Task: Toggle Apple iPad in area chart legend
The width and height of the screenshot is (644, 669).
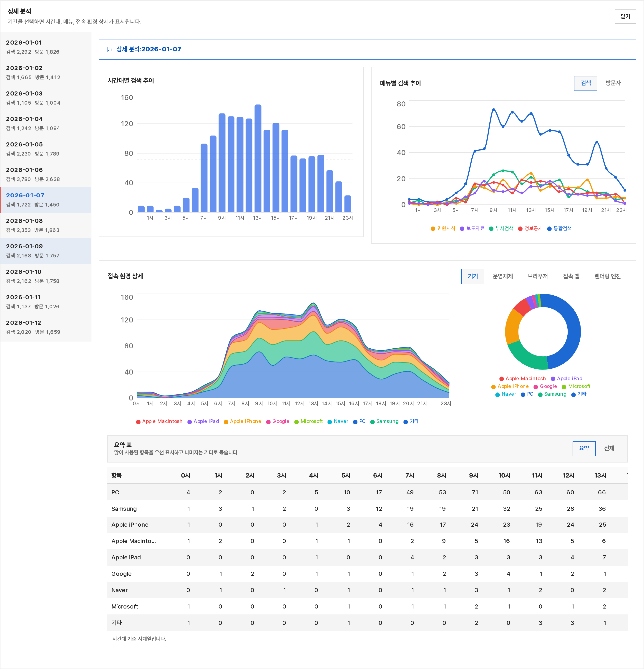Action: [x=203, y=422]
